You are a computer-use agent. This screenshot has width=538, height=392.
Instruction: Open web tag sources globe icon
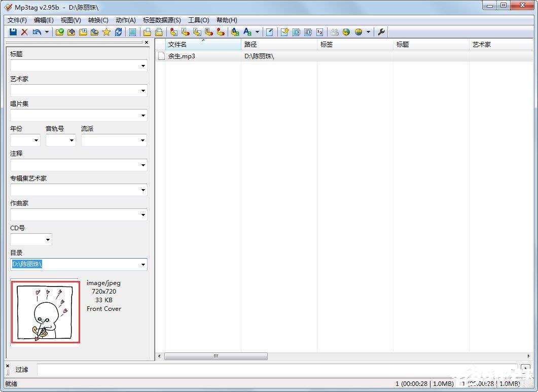coord(346,32)
